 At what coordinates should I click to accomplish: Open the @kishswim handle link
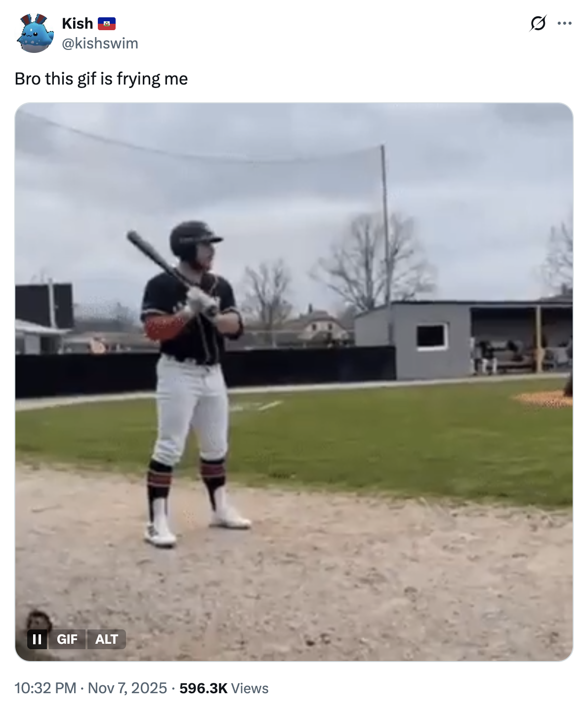[100, 44]
